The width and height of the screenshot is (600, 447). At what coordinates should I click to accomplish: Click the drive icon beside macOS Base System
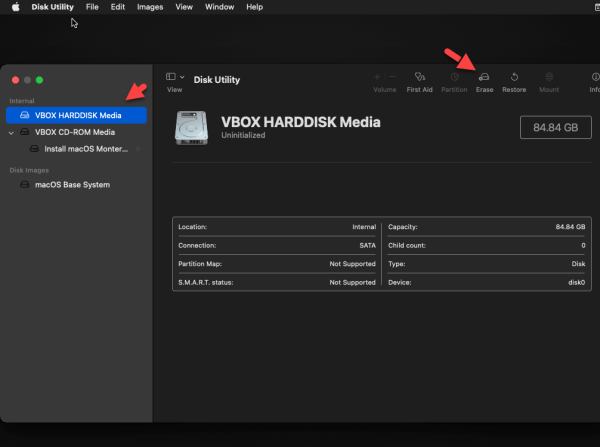tap(24, 184)
